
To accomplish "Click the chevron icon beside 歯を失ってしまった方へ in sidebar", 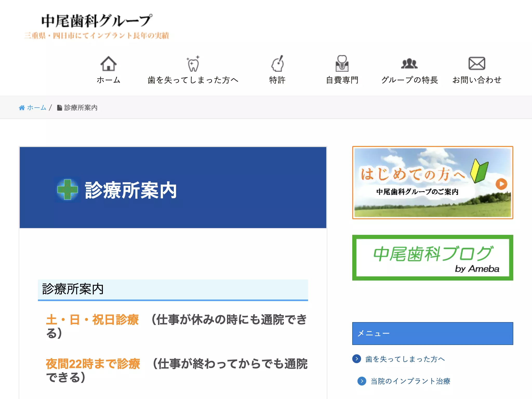I will [x=357, y=359].
